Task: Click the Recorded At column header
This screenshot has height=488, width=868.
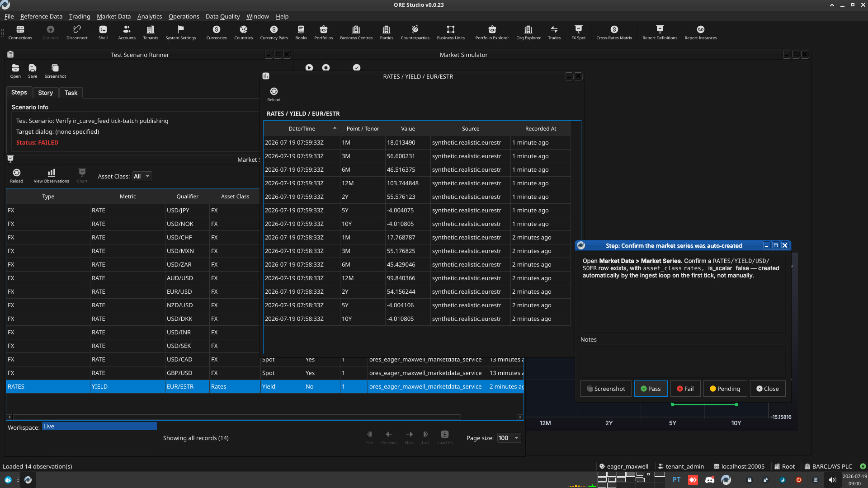Action: coord(541,129)
